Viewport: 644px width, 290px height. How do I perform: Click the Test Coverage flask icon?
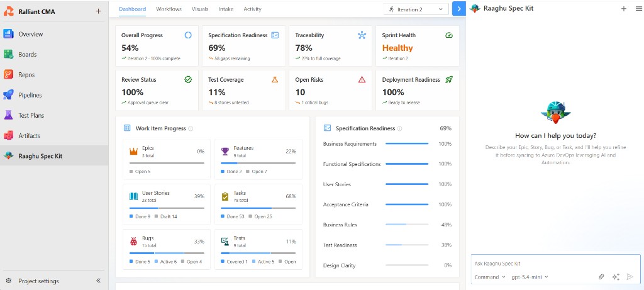tap(275, 79)
